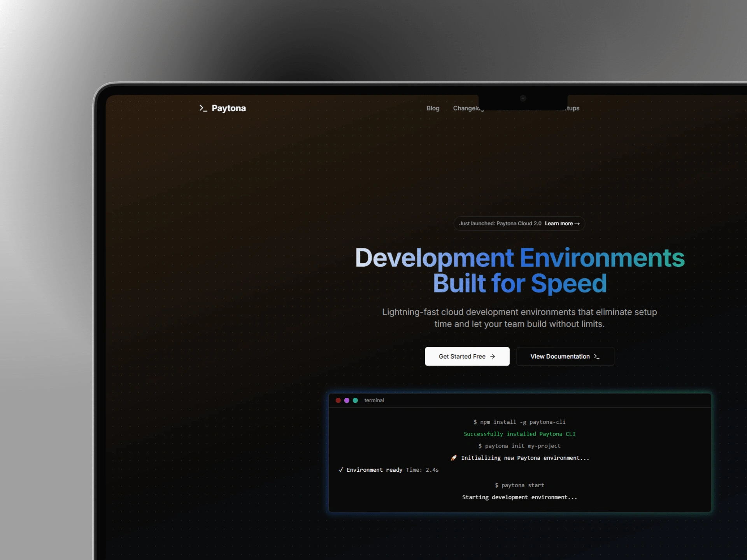The width and height of the screenshot is (747, 560).
Task: Click the Paytona brand name text
Action: (x=228, y=108)
